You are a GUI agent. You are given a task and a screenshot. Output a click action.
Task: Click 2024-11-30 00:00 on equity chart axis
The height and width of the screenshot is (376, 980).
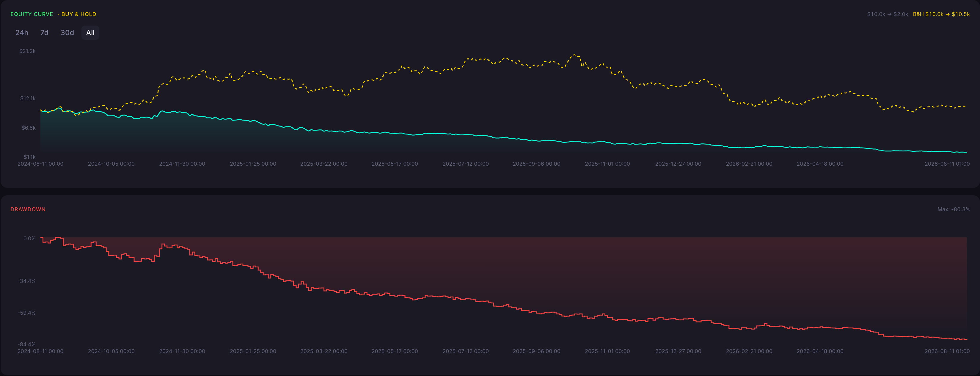click(x=182, y=164)
